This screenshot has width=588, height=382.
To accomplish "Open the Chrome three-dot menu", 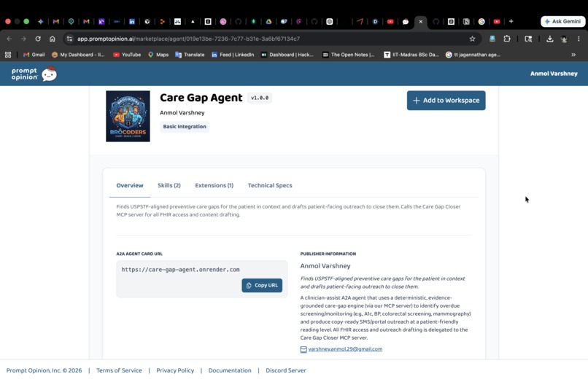I will click(x=579, y=39).
